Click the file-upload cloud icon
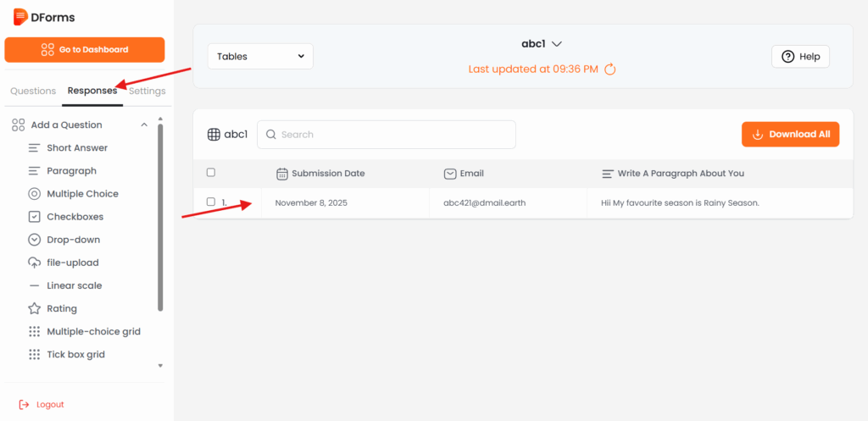Image resolution: width=868 pixels, height=421 pixels. pos(35,263)
